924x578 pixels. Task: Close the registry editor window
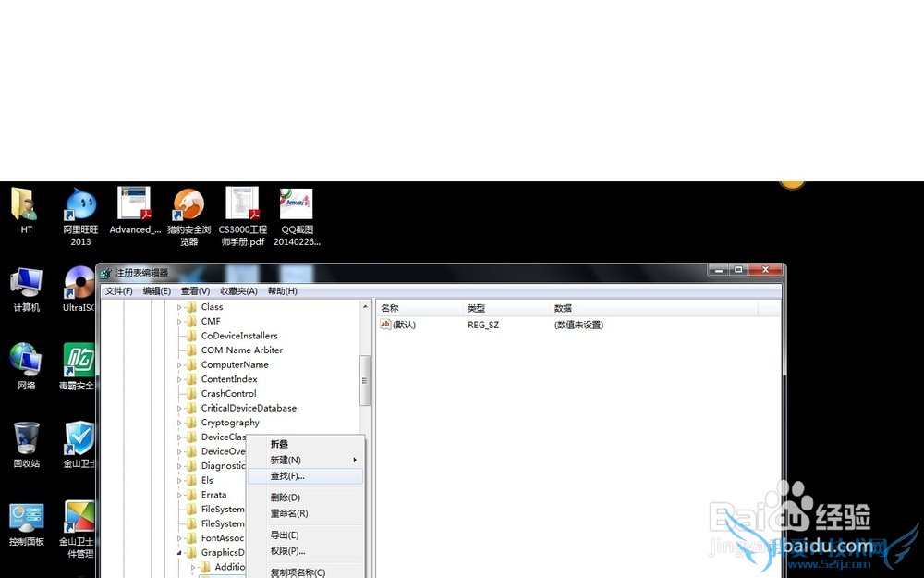pyautogui.click(x=765, y=269)
